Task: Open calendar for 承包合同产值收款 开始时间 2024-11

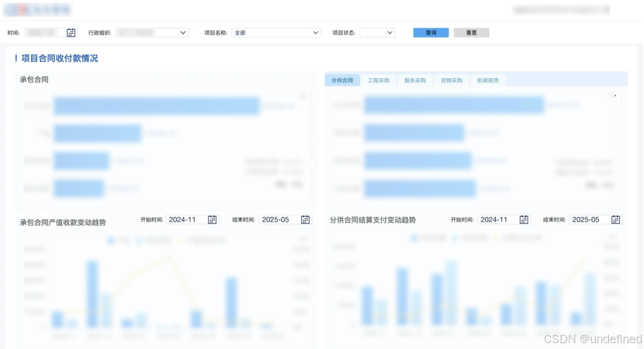Action: 212,220
